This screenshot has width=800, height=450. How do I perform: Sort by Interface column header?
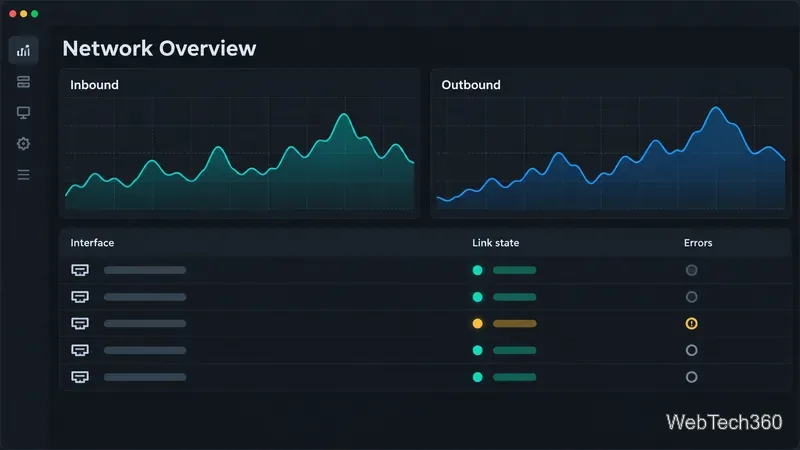click(92, 243)
